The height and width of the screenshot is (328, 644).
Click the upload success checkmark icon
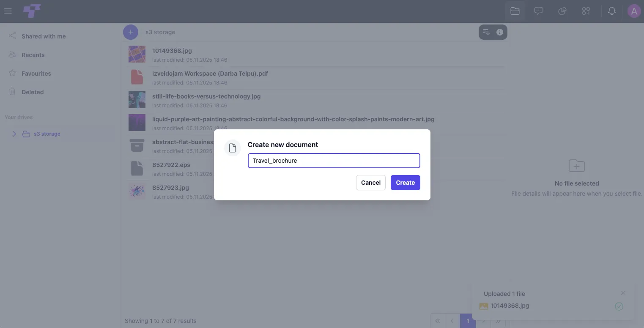point(619,306)
